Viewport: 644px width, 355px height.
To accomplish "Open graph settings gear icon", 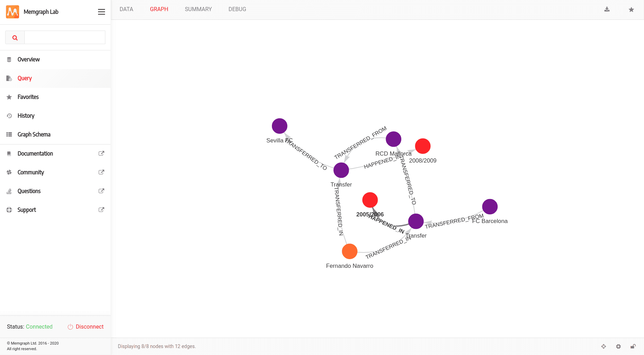I will point(618,346).
